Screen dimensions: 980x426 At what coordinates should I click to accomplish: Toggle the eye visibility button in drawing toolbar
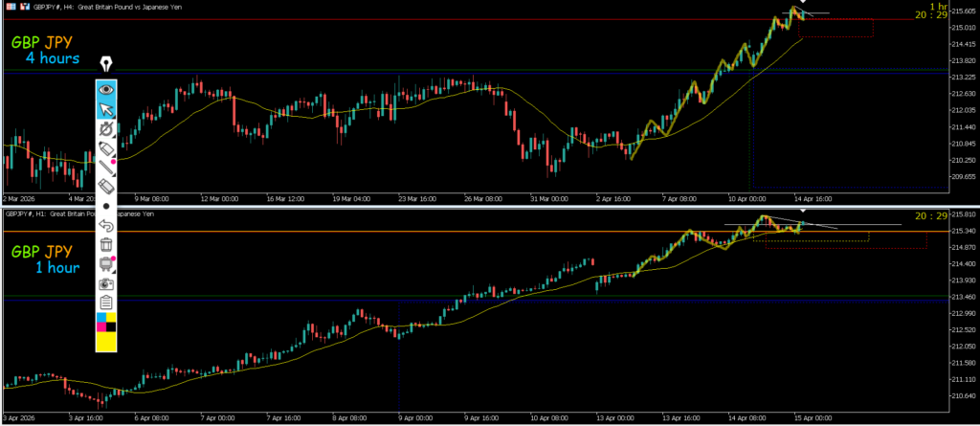[x=106, y=89]
